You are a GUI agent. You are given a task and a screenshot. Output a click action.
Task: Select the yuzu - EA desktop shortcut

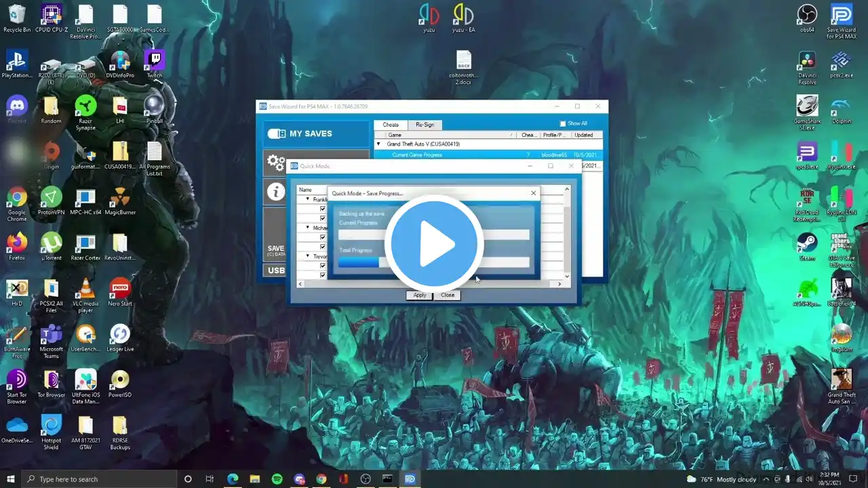click(x=463, y=18)
